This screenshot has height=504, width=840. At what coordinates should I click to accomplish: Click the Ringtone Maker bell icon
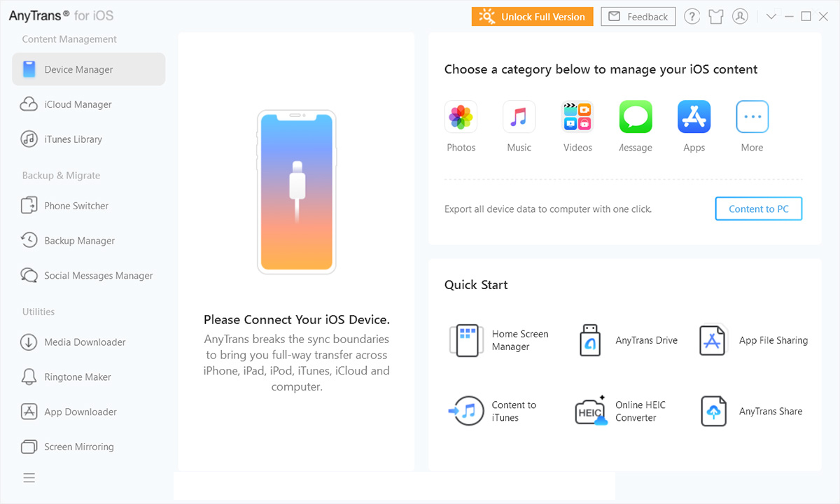(x=29, y=377)
